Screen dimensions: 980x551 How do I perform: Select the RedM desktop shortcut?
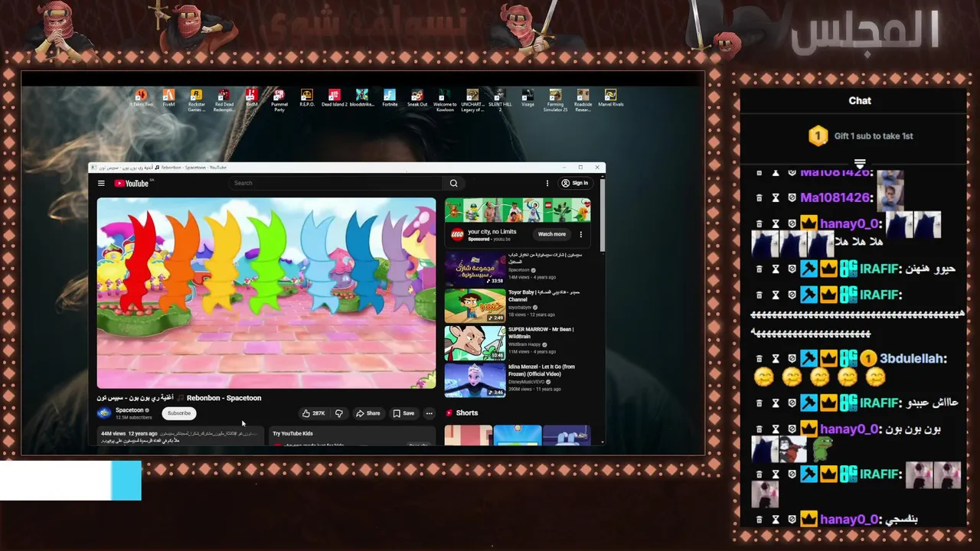(x=251, y=98)
